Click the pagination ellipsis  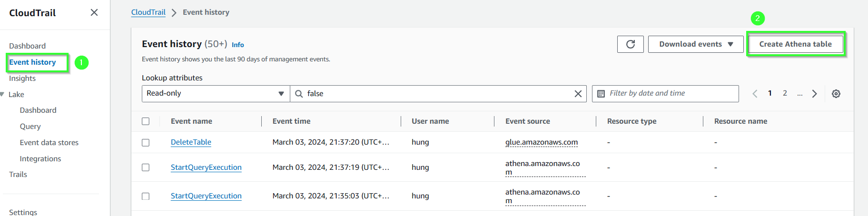(800, 94)
